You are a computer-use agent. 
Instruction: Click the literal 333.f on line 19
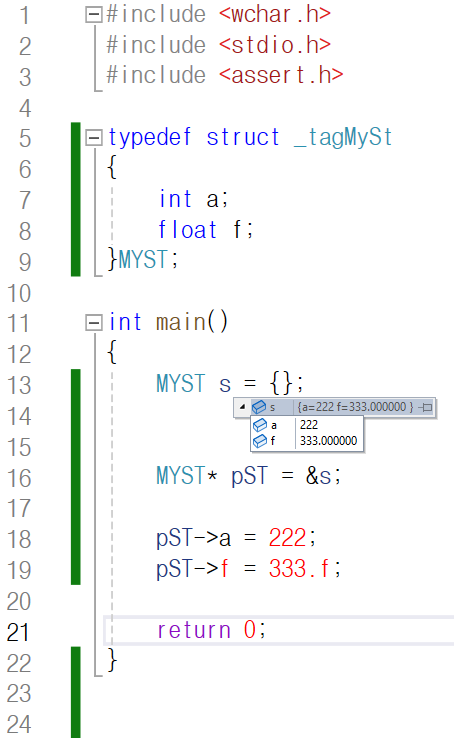(x=299, y=568)
